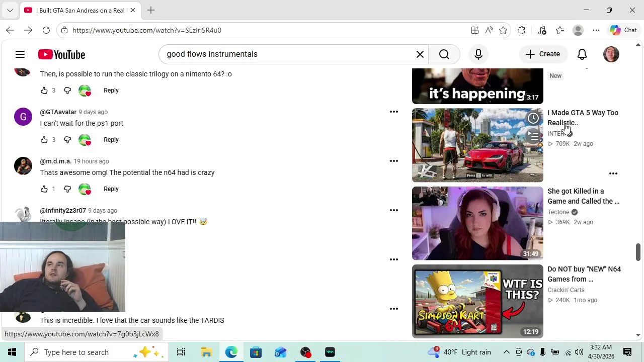Open the Crackin' Carts channel name

tap(566, 290)
